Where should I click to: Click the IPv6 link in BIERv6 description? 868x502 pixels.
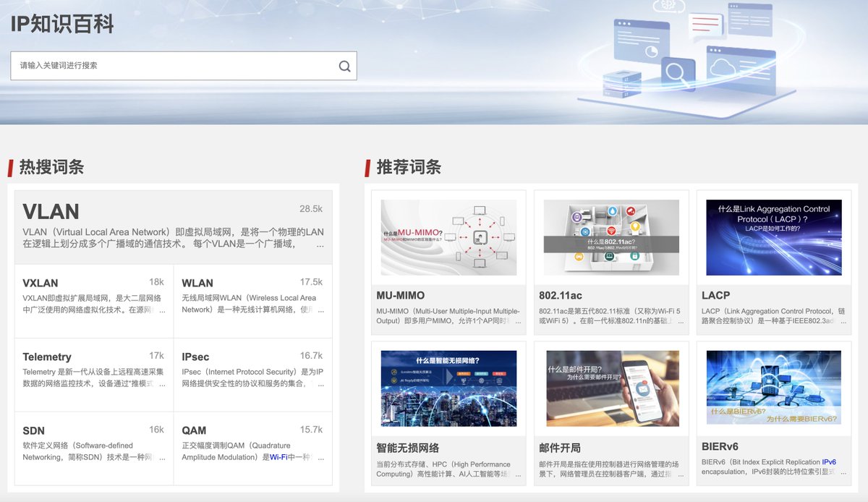(827, 463)
